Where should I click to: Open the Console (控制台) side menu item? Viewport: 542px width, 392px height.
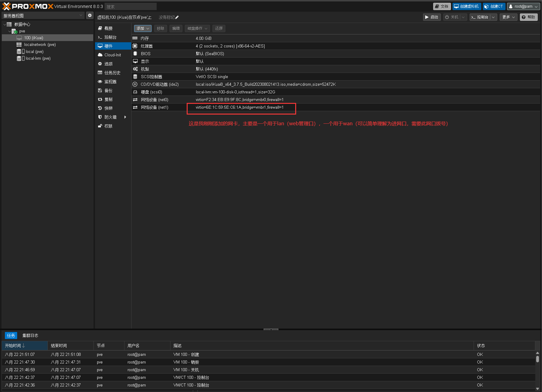[x=110, y=37]
